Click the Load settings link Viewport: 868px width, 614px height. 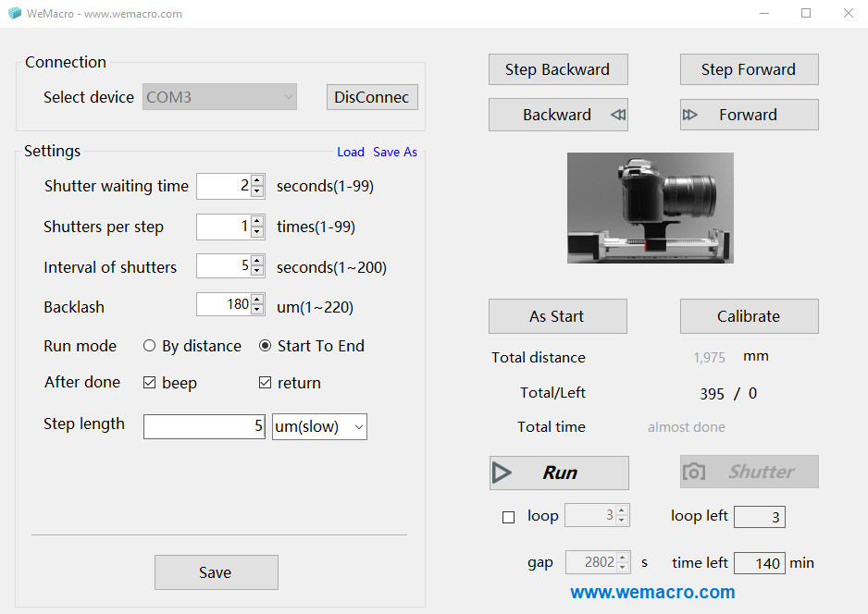point(351,152)
